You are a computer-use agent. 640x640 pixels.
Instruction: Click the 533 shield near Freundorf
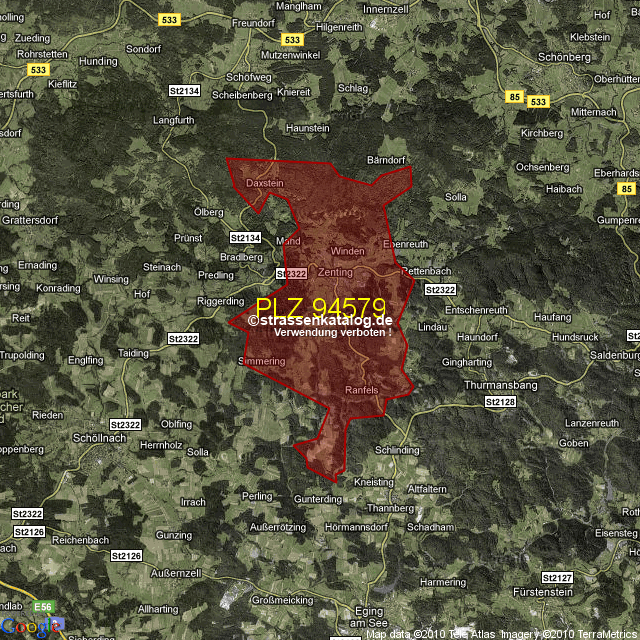[167, 19]
